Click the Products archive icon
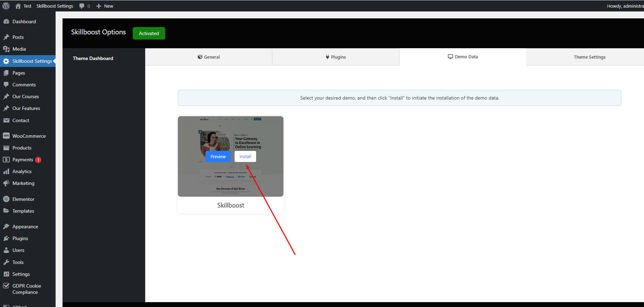The height and width of the screenshot is (307, 644). [x=6, y=148]
